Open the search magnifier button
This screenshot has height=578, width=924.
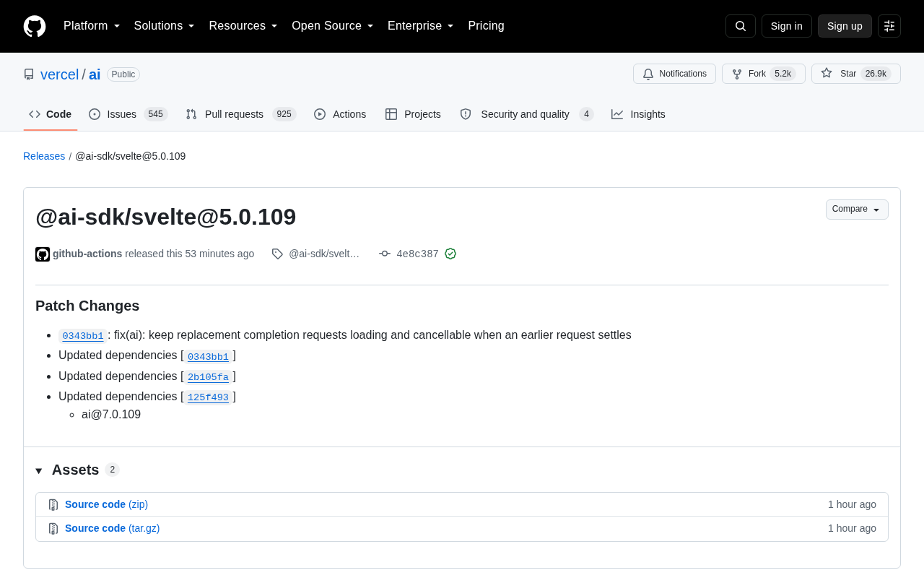click(x=741, y=26)
